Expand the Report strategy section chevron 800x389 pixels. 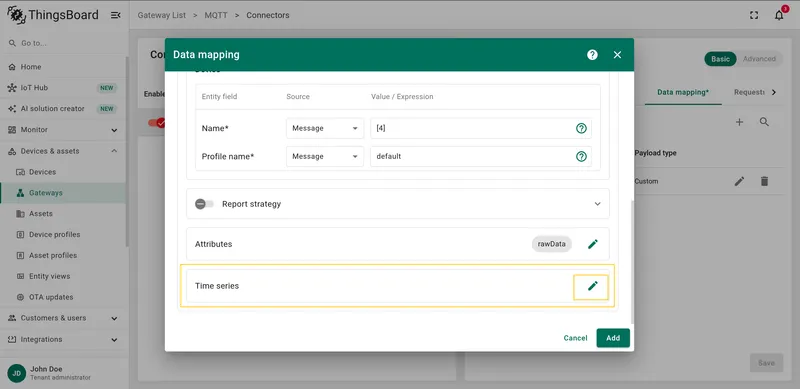pos(597,204)
